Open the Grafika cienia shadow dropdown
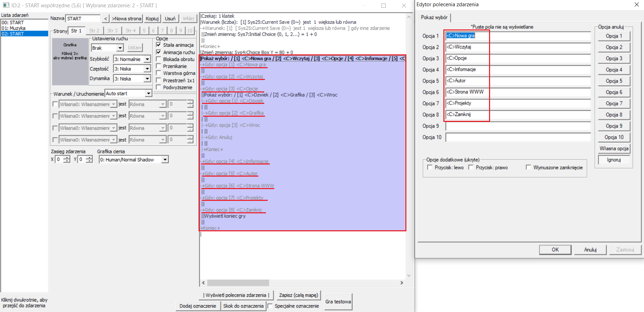This screenshot has height=312, width=644. pyautogui.click(x=165, y=160)
